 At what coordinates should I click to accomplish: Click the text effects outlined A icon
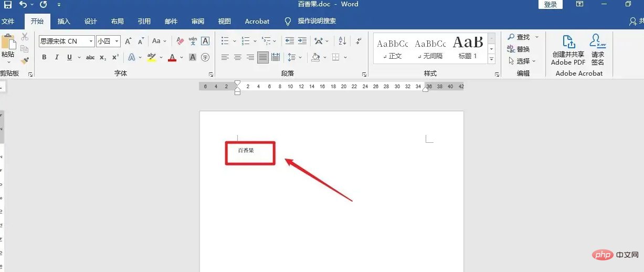(132, 57)
